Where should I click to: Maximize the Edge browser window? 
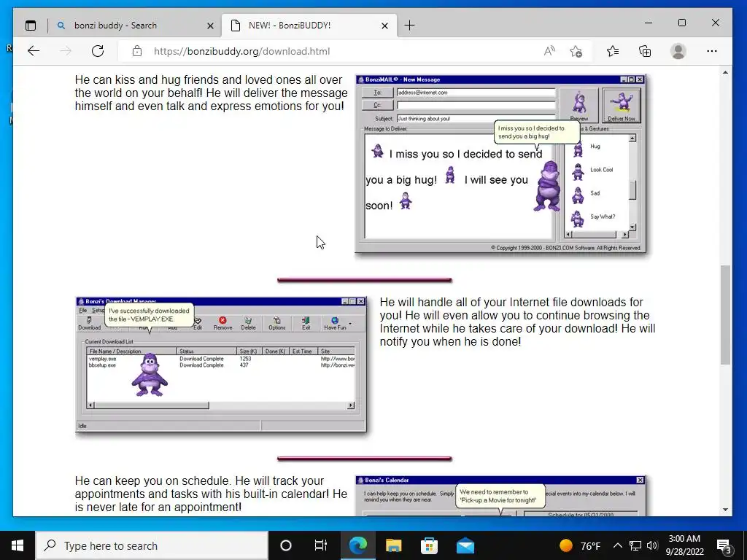tap(682, 23)
